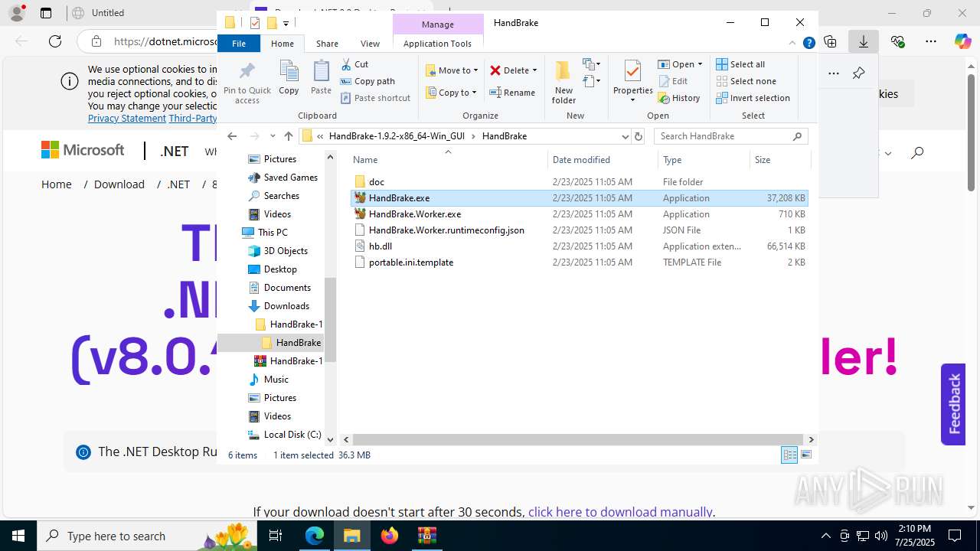Collapse the Explorer ribbon
980x551 pixels.
(792, 44)
